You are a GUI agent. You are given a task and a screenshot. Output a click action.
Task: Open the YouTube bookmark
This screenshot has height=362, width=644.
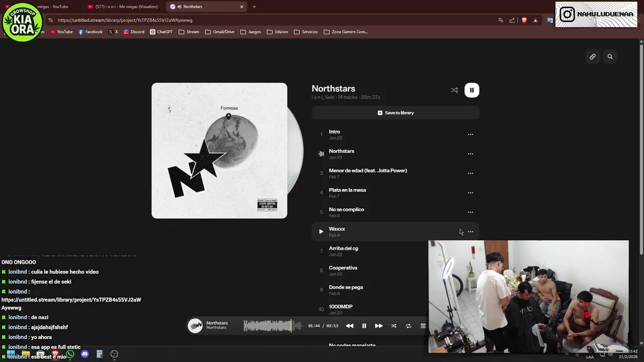[61, 32]
